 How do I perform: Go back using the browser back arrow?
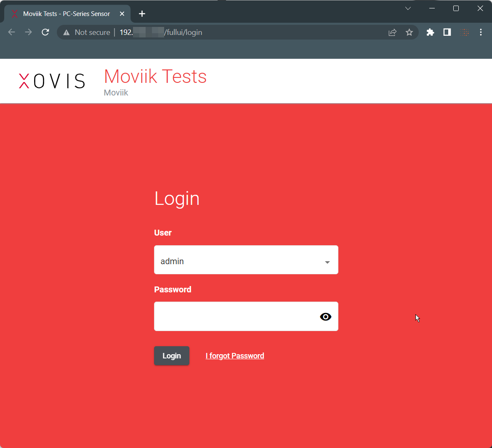click(x=12, y=32)
